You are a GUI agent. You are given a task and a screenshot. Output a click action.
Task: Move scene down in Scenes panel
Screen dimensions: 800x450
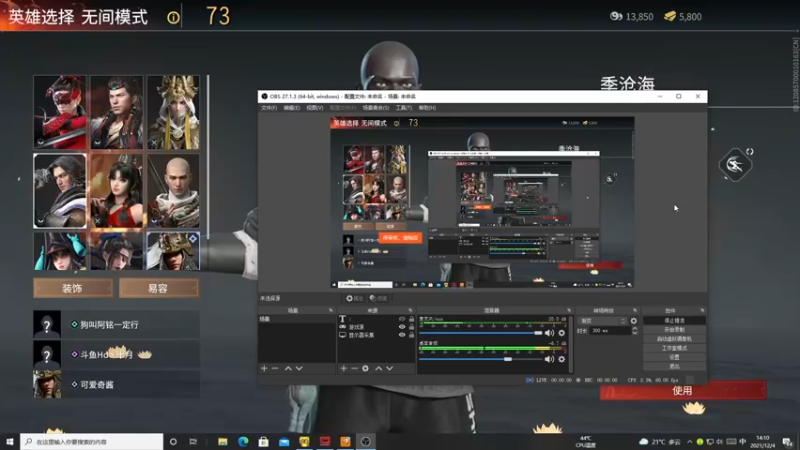point(299,368)
